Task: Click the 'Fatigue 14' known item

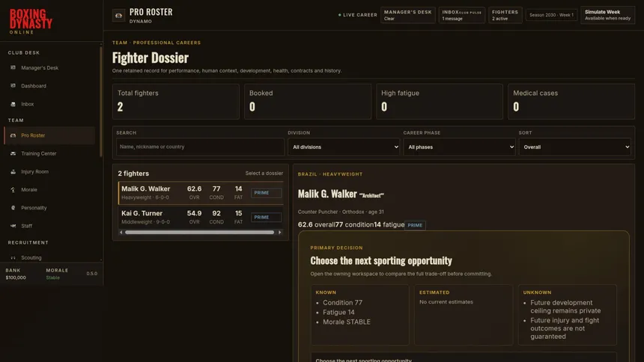Action: coord(338,313)
